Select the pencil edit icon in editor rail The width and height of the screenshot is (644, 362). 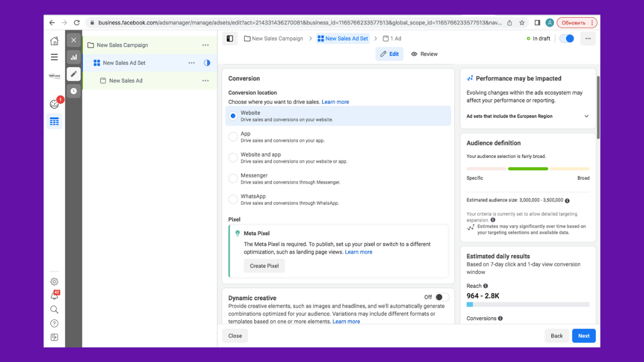coord(74,74)
